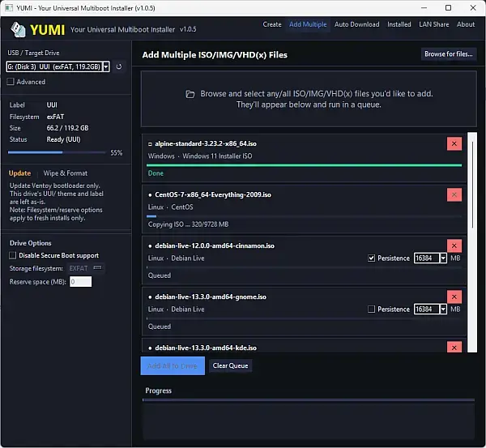Click the debian-live-13.3.0-amd64-kde.iso filename
This screenshot has height=448, width=486.
(x=206, y=348)
